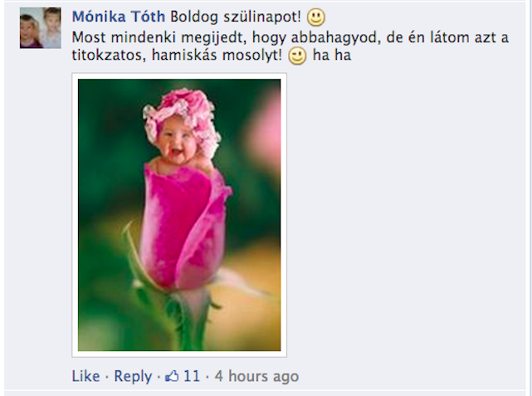Click the smiley after Boldog szülinapot
The width and height of the screenshot is (532, 396).
click(x=316, y=17)
